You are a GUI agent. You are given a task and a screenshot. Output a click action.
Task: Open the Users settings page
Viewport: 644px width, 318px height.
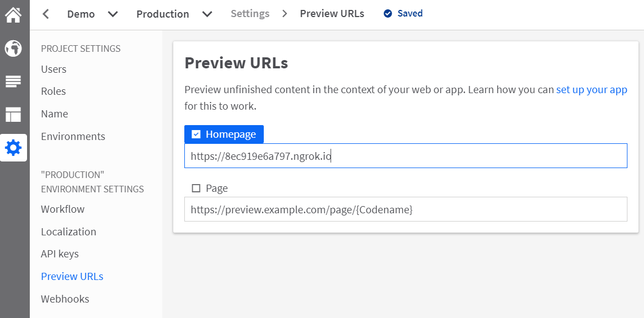pyautogui.click(x=54, y=69)
